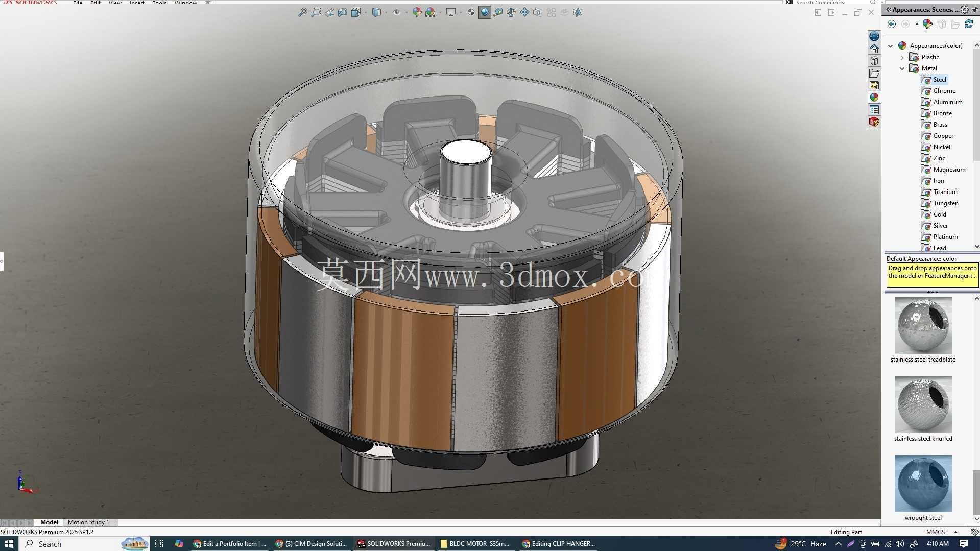Collapse the Metal folder
Screen dimensions: 980x551
tap(902, 68)
